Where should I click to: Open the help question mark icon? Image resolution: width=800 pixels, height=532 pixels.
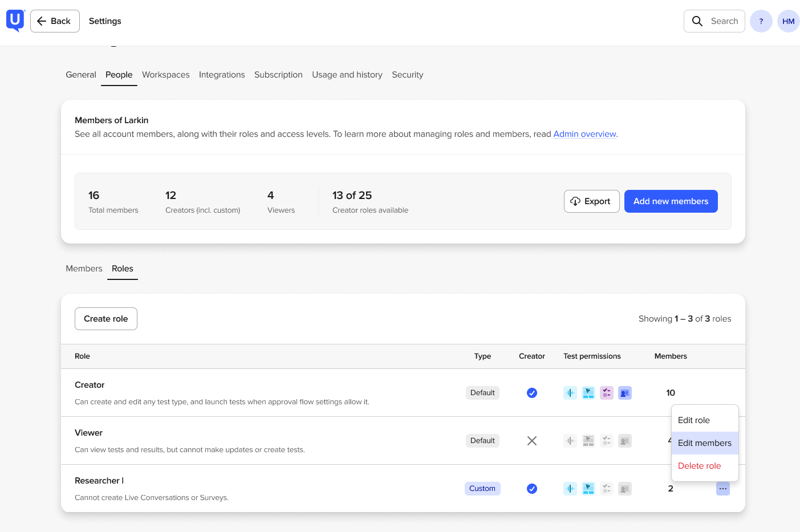click(x=761, y=21)
